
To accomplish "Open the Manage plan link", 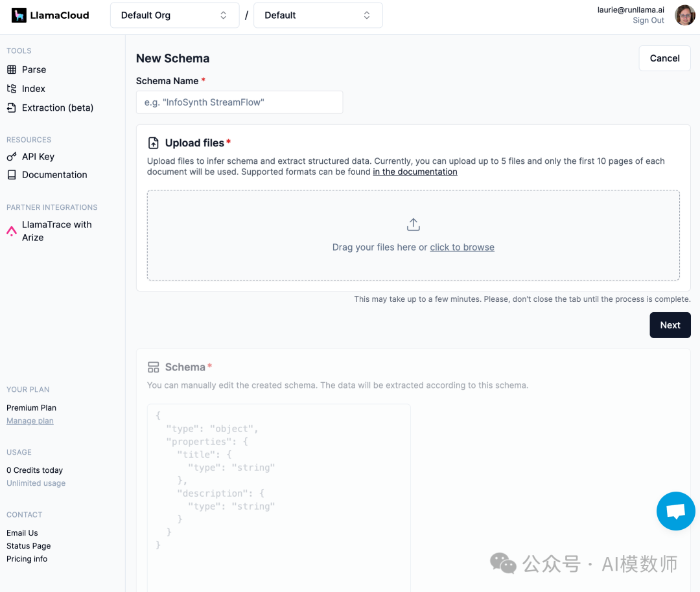I will coord(30,420).
